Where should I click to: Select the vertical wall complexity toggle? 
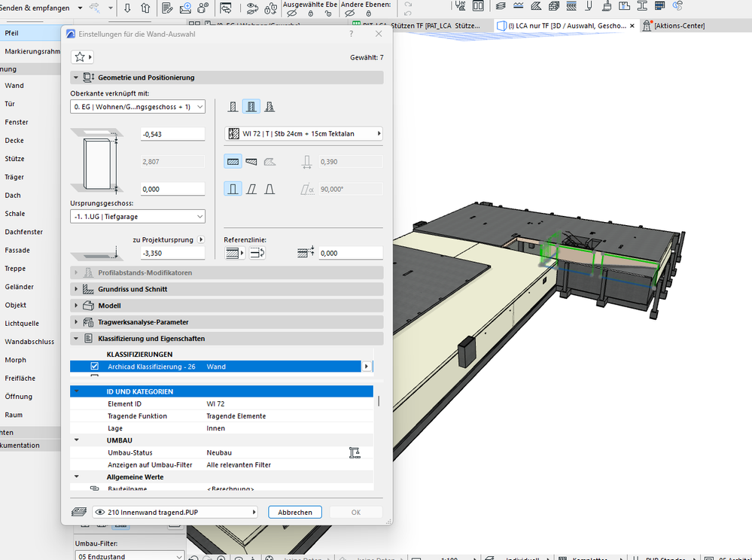point(233,188)
